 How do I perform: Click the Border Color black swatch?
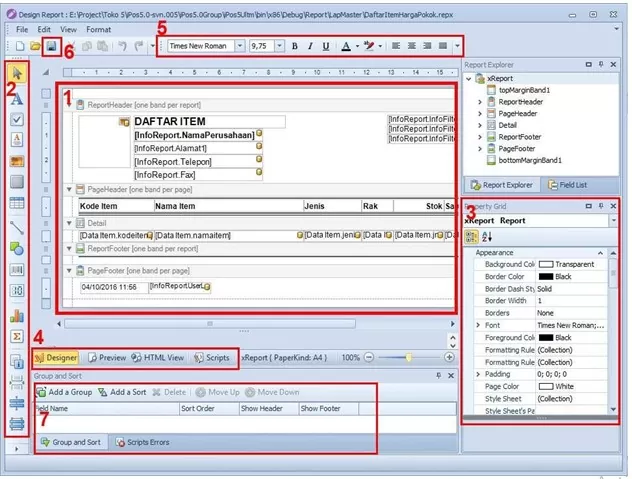546,275
